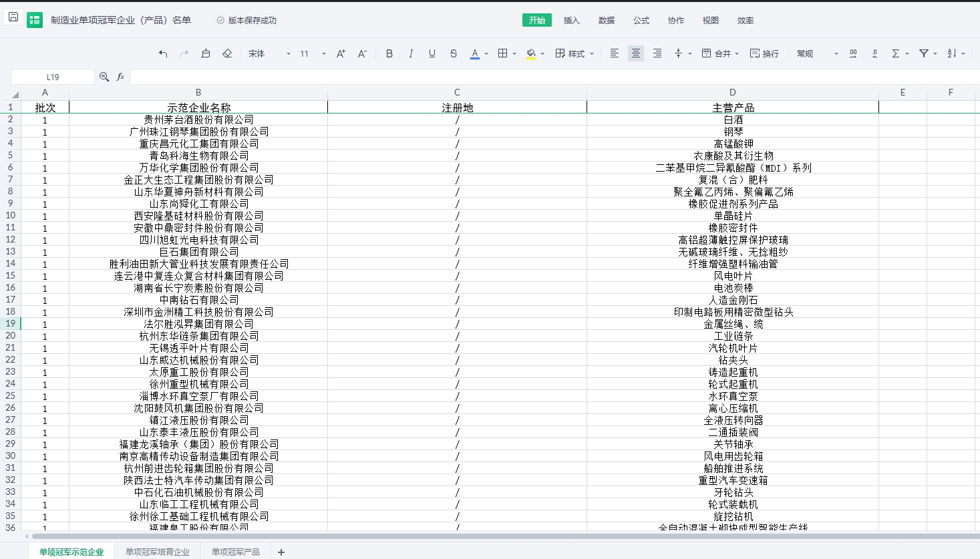Open the font size 11 dropdown

(313, 53)
